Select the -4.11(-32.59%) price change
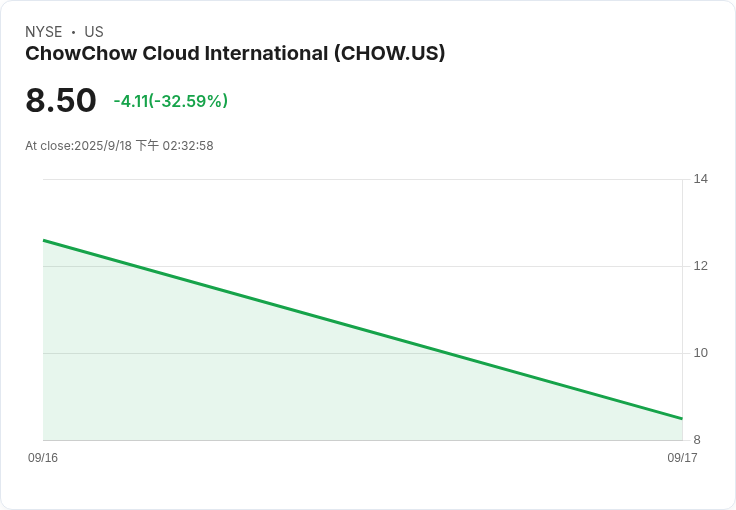 pyautogui.click(x=171, y=101)
